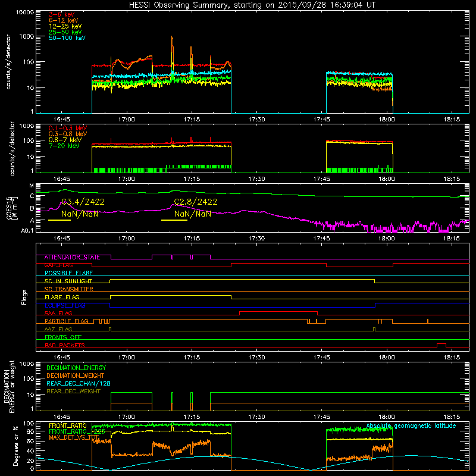476x476 pixels.
Task: Select NaN/NaN text under C3.4/2422
Action: point(80,214)
